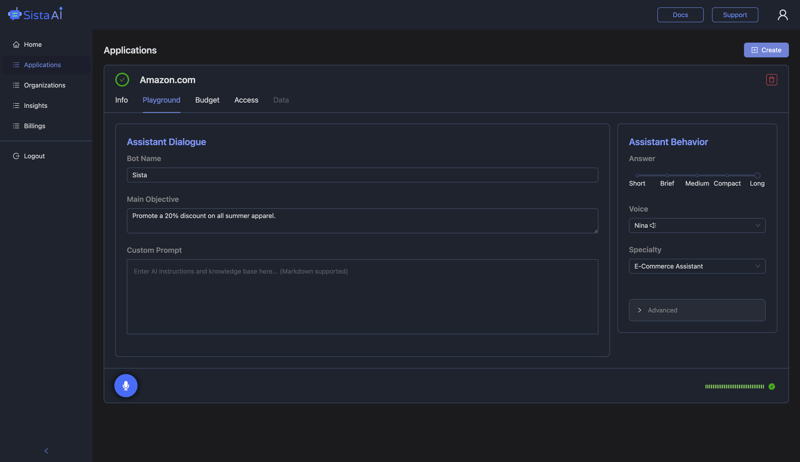
Task: Click the Create application button
Action: click(766, 50)
